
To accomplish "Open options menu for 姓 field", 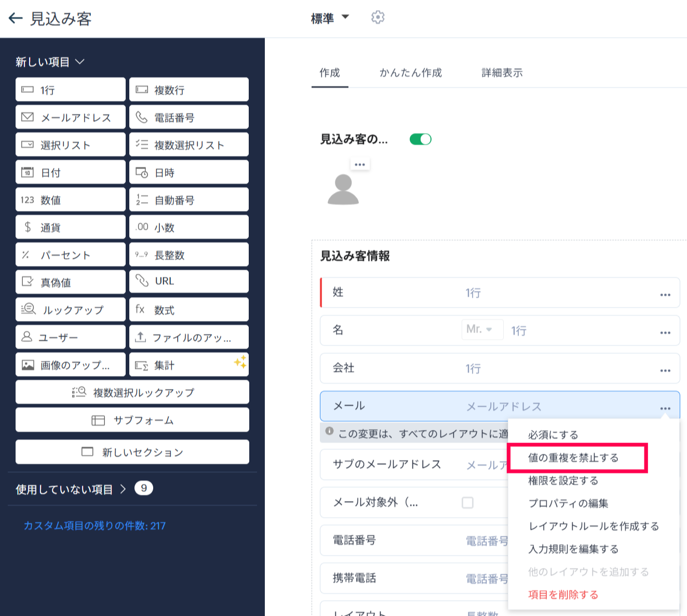I will pos(665,295).
